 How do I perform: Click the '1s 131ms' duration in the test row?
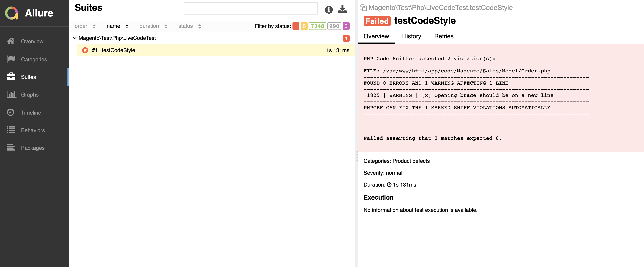click(x=338, y=50)
